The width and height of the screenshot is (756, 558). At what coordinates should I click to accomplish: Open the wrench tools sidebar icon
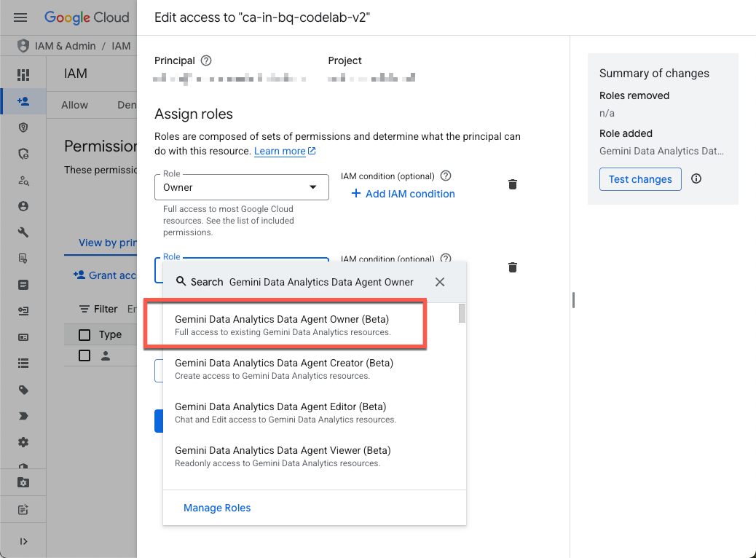click(23, 232)
